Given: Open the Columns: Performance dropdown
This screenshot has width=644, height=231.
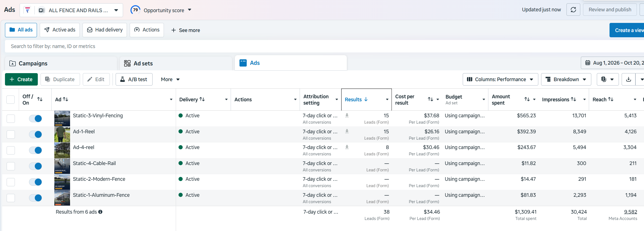Looking at the screenshot, I should point(500,79).
